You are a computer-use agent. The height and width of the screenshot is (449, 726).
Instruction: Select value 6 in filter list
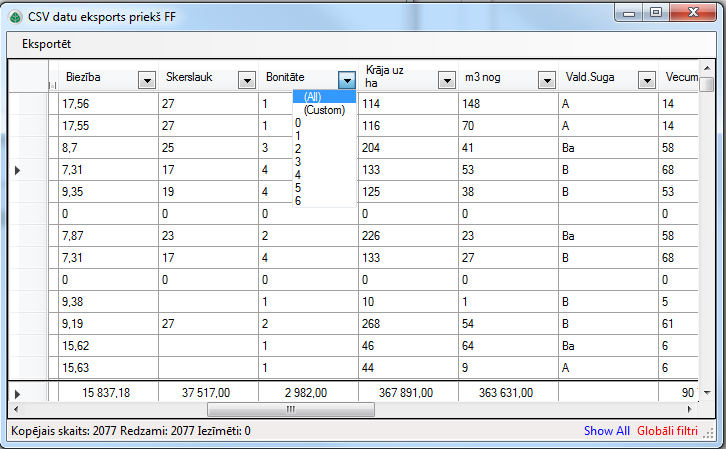click(298, 201)
